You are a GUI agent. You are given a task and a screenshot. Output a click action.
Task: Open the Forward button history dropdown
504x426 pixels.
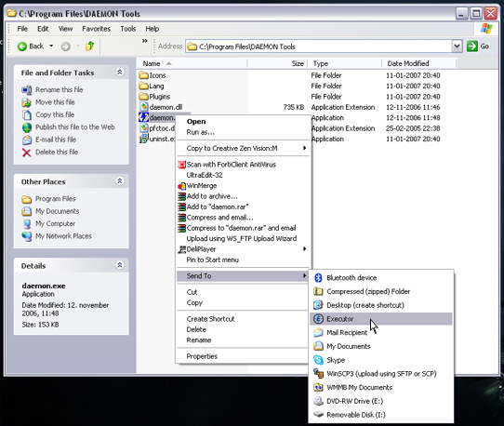(78, 47)
